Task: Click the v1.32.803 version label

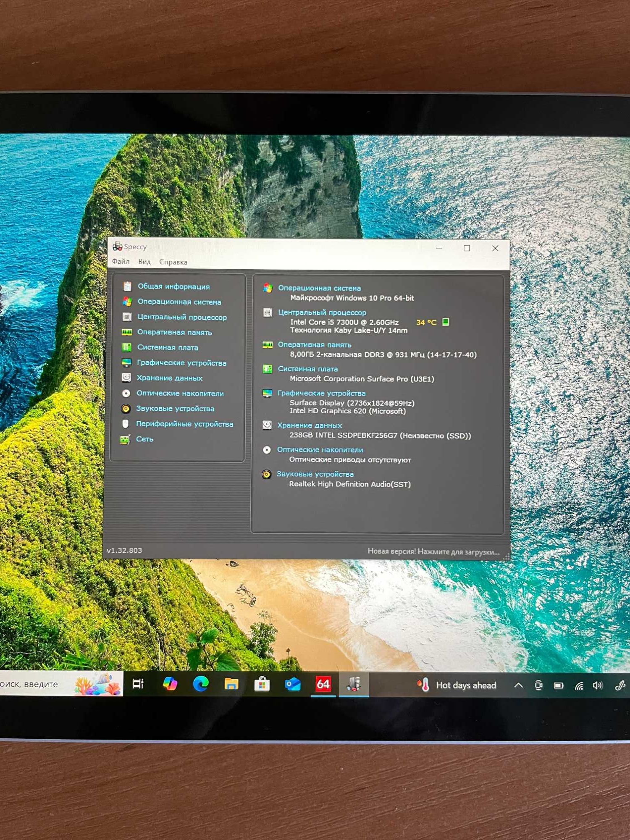Action: 124,550
